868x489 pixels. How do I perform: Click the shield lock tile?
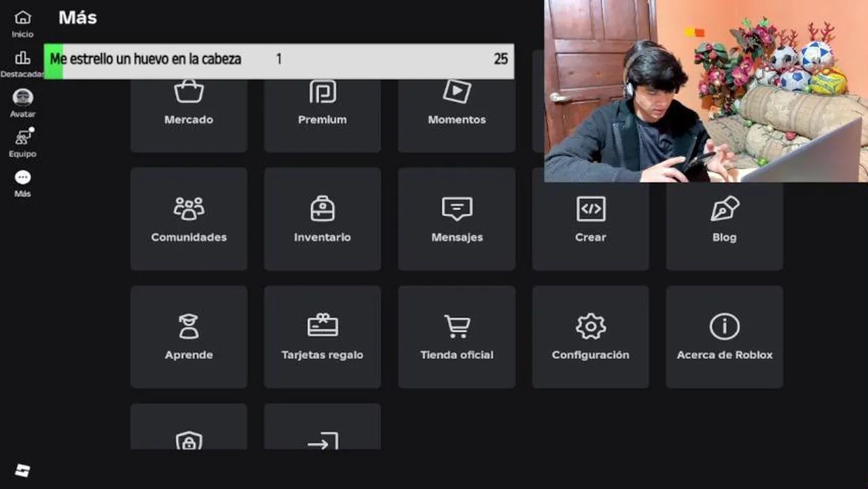pyautogui.click(x=189, y=427)
